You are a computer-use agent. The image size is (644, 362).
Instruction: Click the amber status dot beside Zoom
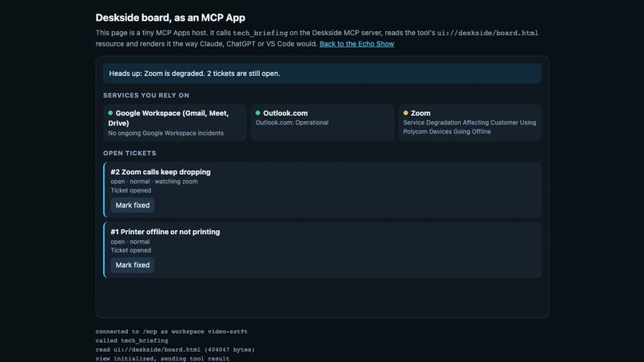click(x=406, y=113)
